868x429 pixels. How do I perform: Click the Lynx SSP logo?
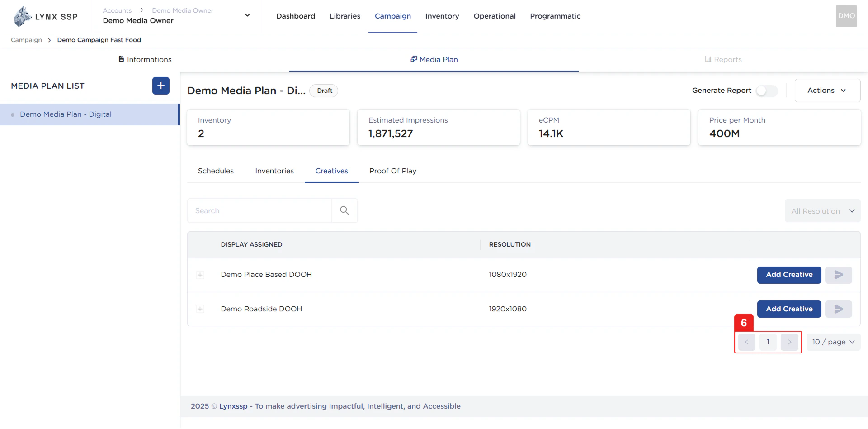(x=45, y=16)
